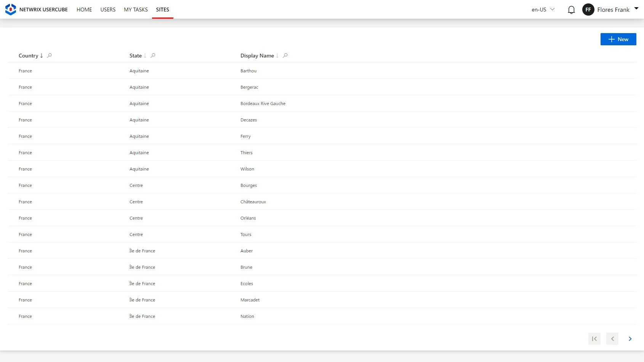Go to the next page
The image size is (644, 362).
coord(630,339)
